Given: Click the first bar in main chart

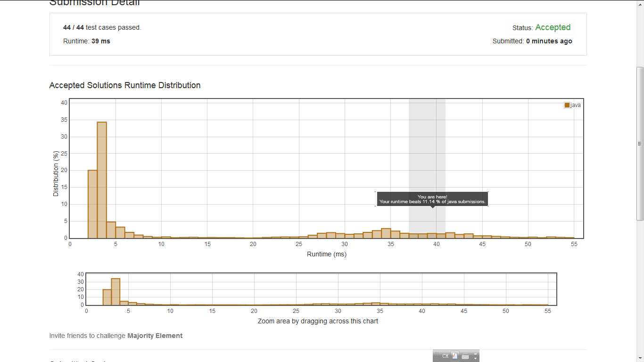Looking at the screenshot, I should coord(92,204).
